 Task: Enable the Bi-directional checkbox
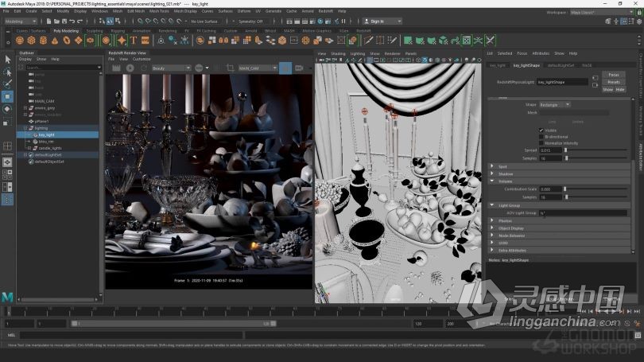coord(541,137)
